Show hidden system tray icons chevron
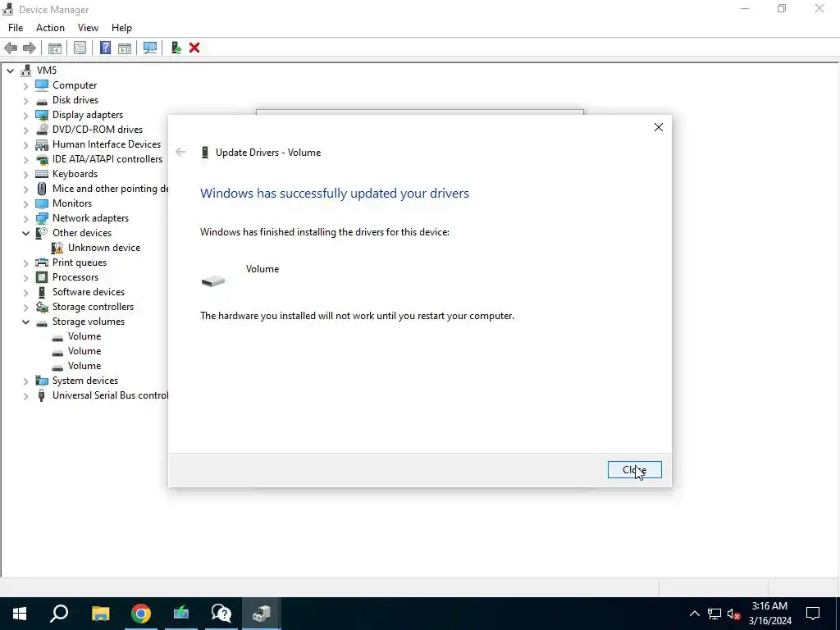Viewport: 840px width, 630px height. (694, 614)
